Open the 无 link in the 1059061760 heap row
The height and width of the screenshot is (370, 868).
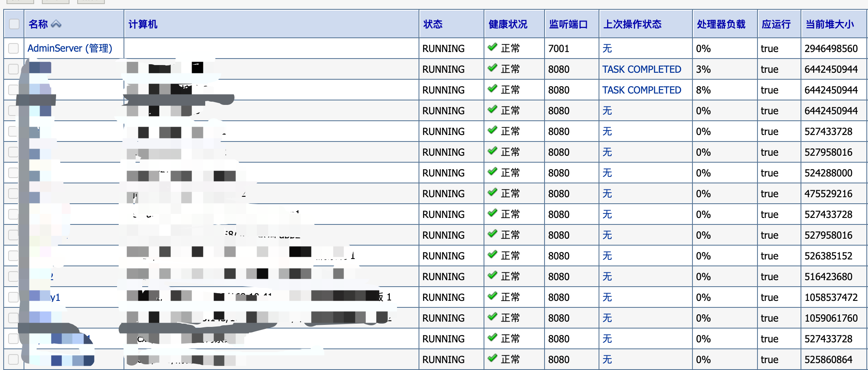click(x=607, y=318)
